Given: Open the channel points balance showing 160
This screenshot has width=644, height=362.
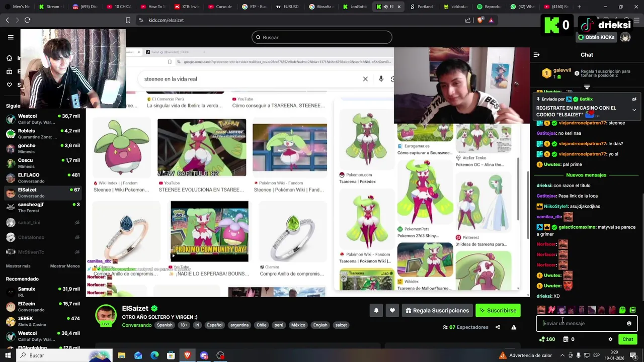Looking at the screenshot, I should (547, 339).
